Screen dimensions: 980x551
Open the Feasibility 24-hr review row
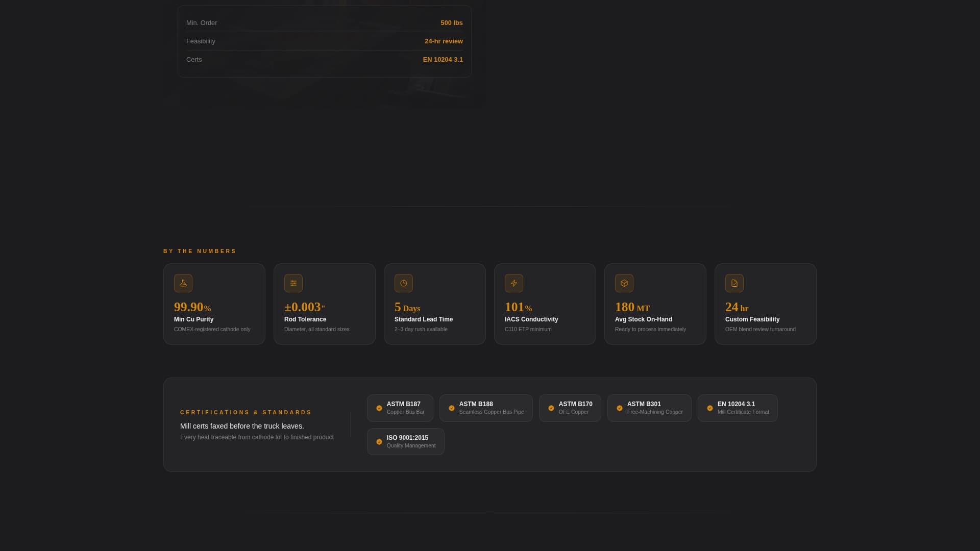(324, 41)
